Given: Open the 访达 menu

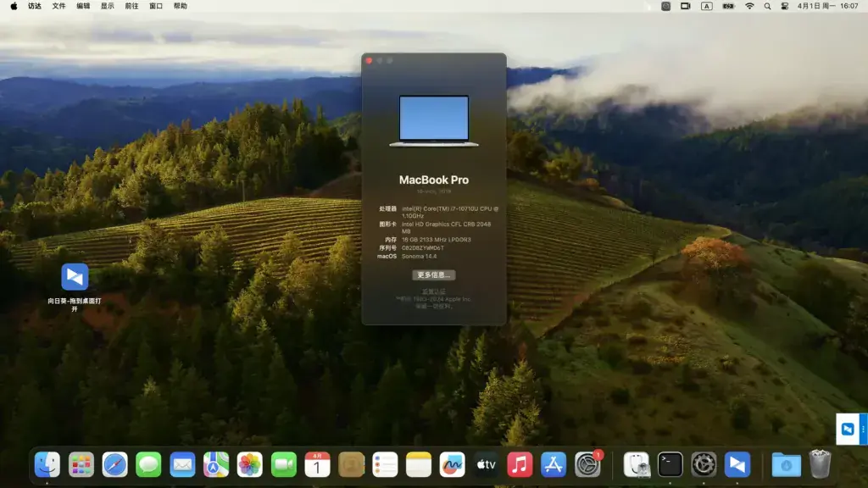Looking at the screenshot, I should point(35,6).
